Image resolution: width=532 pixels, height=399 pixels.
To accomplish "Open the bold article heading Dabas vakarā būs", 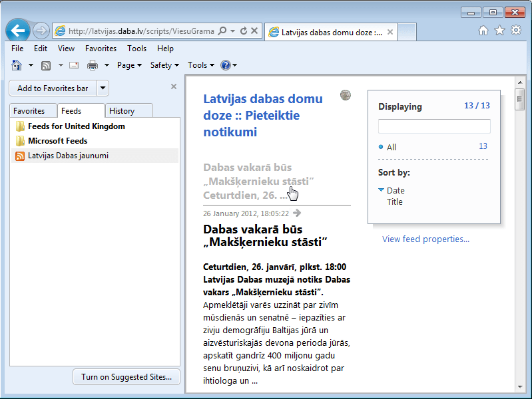I will pyautogui.click(x=265, y=235).
